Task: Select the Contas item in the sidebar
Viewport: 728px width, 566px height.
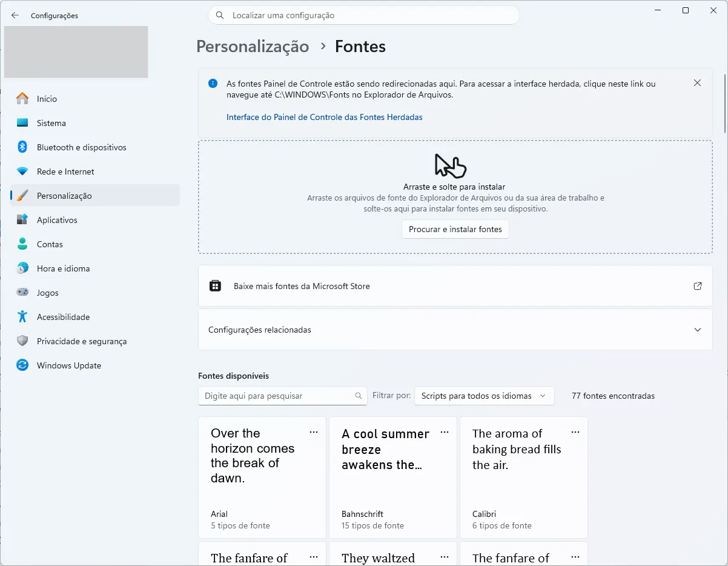Action: [x=48, y=244]
